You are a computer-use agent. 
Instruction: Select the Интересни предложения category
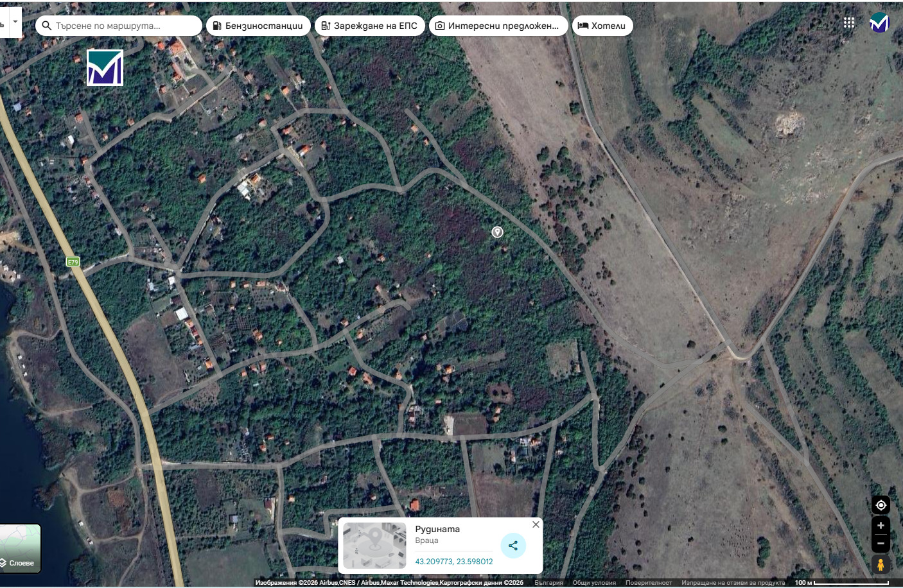coord(499,26)
